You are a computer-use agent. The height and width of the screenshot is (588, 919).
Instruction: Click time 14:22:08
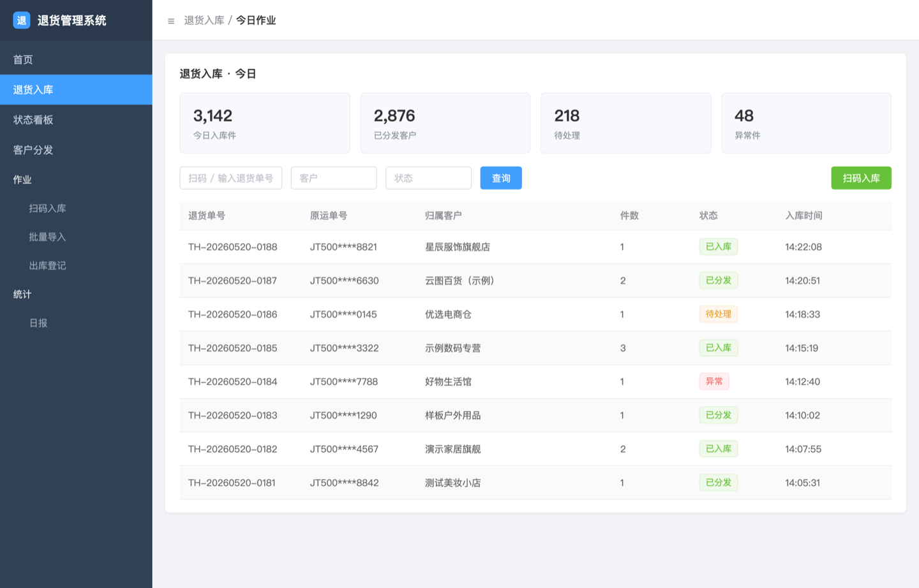point(803,247)
